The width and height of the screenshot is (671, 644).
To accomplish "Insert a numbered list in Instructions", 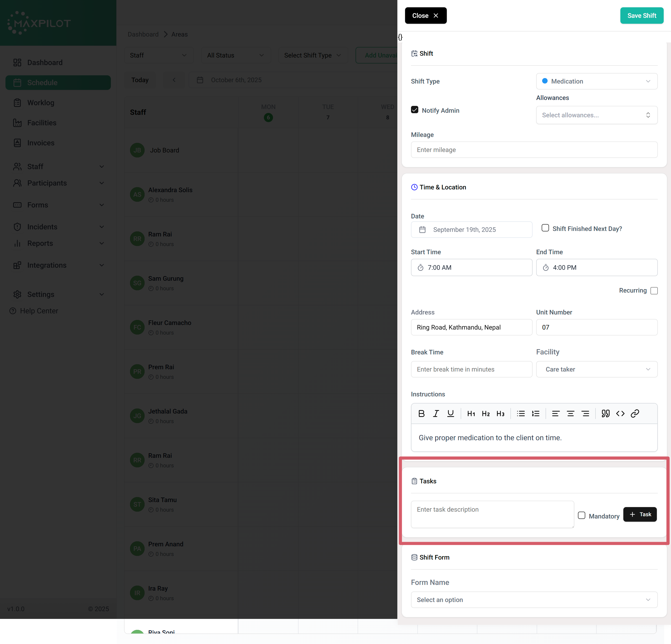I will 536,414.
